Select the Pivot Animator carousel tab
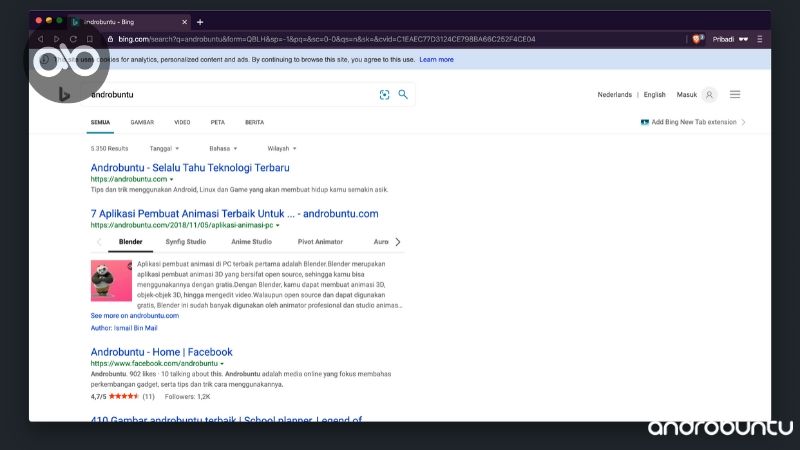The image size is (800, 450). pyautogui.click(x=320, y=242)
